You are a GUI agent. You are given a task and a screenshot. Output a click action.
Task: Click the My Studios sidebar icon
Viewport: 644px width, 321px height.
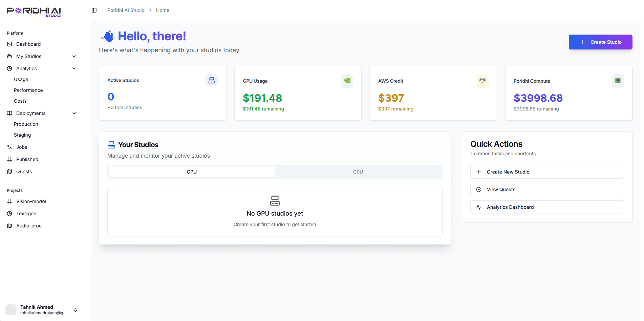coord(9,56)
